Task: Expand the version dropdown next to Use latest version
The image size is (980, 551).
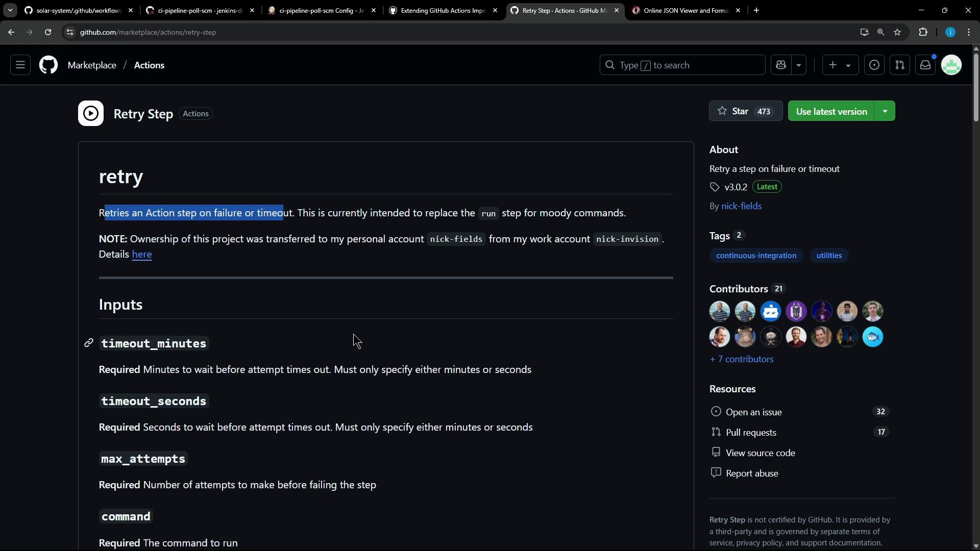Action: [x=885, y=111]
